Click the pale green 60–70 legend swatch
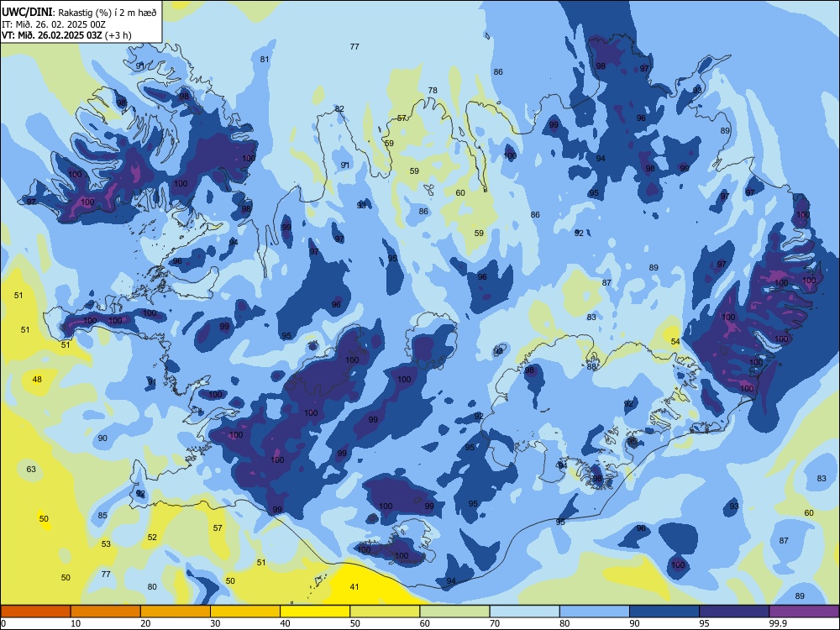The width and height of the screenshot is (840, 630). pyautogui.click(x=454, y=612)
